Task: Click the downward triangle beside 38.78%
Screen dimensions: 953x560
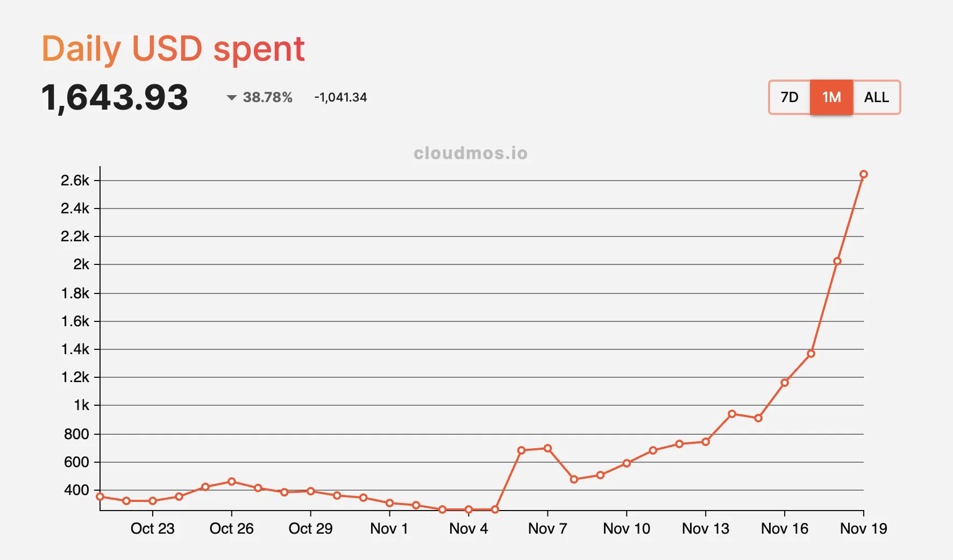Action: point(232,98)
